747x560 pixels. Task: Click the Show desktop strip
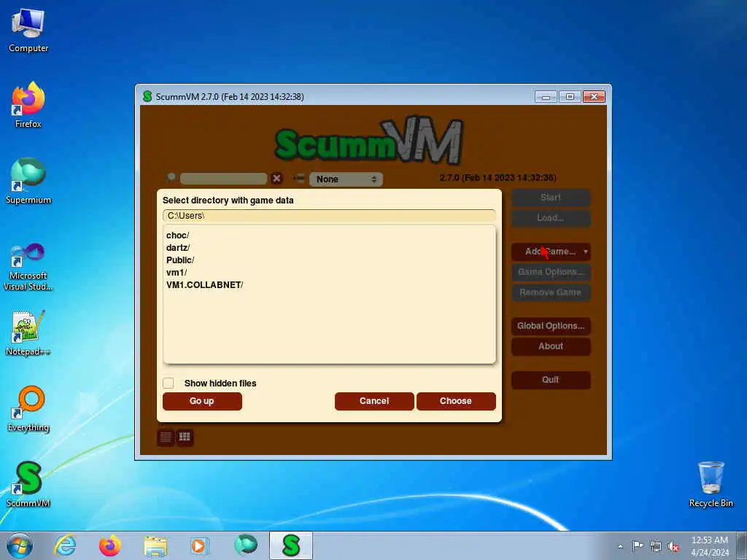click(x=742, y=545)
